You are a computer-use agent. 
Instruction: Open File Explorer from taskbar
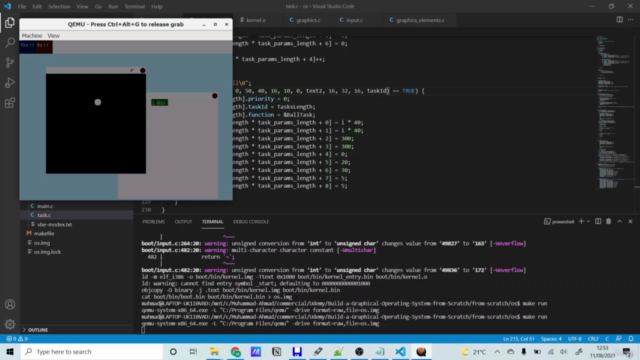(x=214, y=351)
